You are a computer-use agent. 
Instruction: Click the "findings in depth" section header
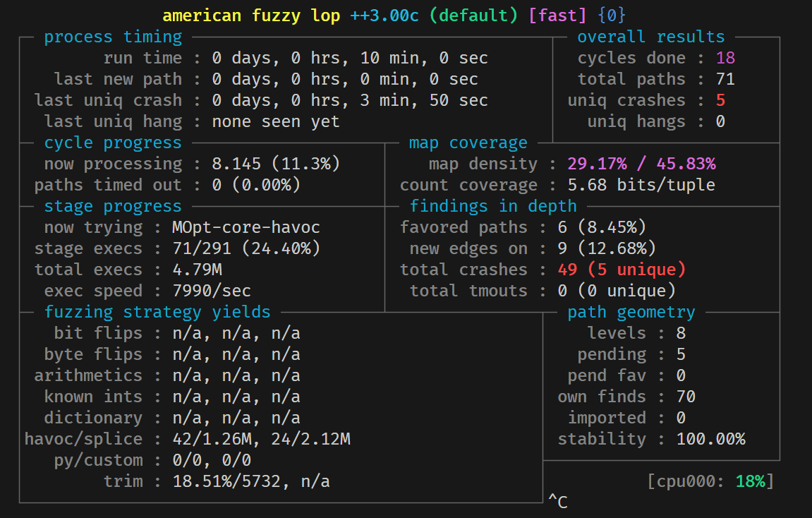click(493, 206)
